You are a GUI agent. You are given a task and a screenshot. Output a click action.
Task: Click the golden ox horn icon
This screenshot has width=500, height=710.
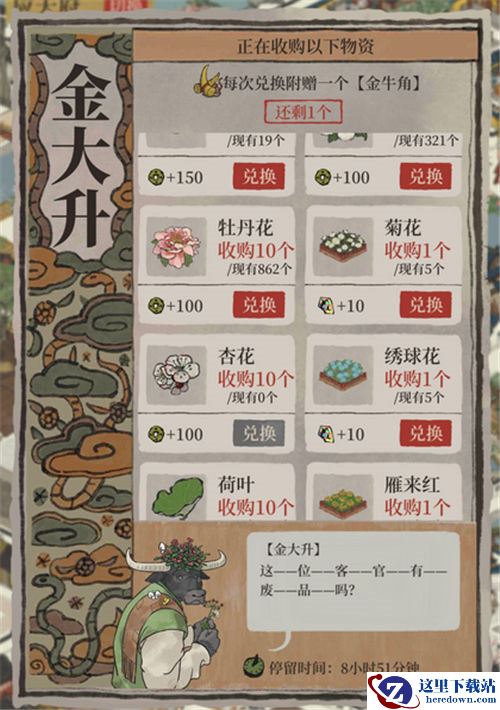(x=207, y=82)
